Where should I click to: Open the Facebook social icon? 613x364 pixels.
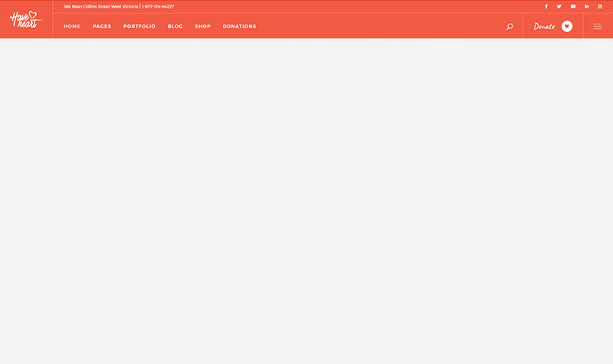coord(546,6)
